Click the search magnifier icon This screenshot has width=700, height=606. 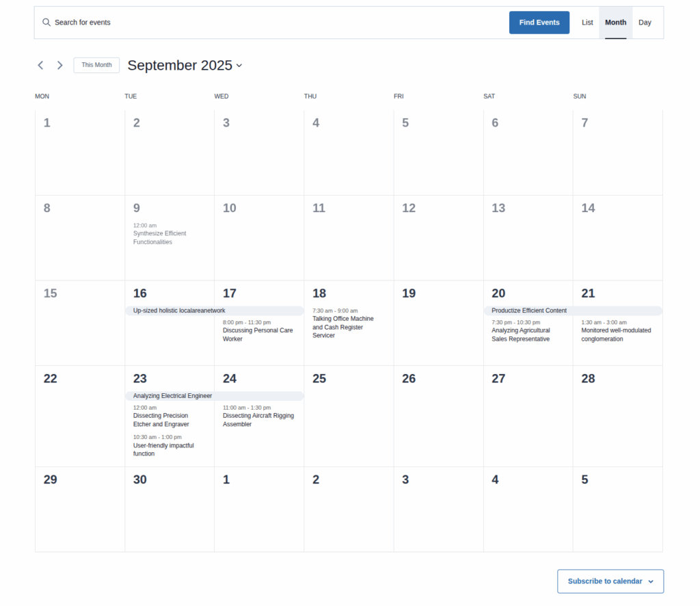[46, 22]
